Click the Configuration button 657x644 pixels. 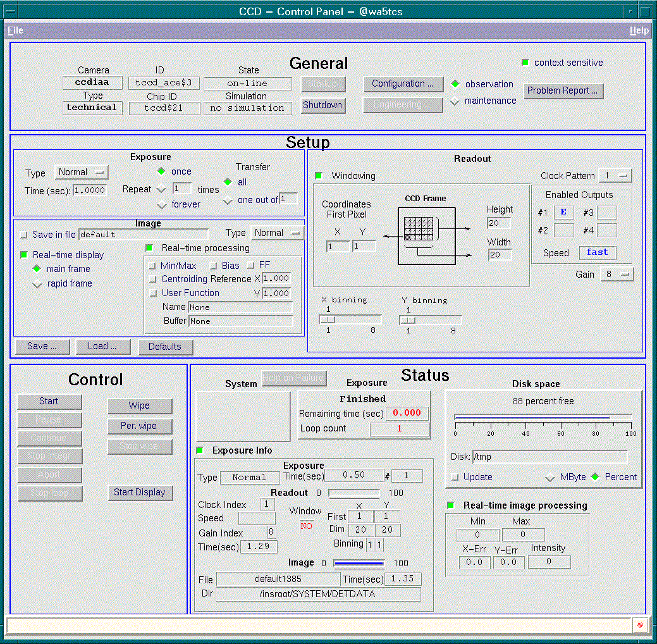pos(402,84)
